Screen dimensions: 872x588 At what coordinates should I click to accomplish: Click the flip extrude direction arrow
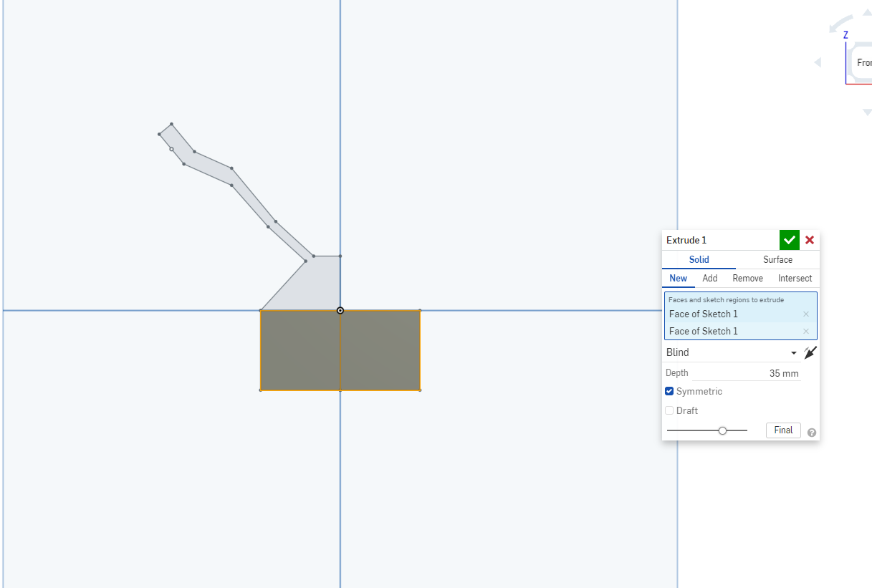(x=810, y=352)
